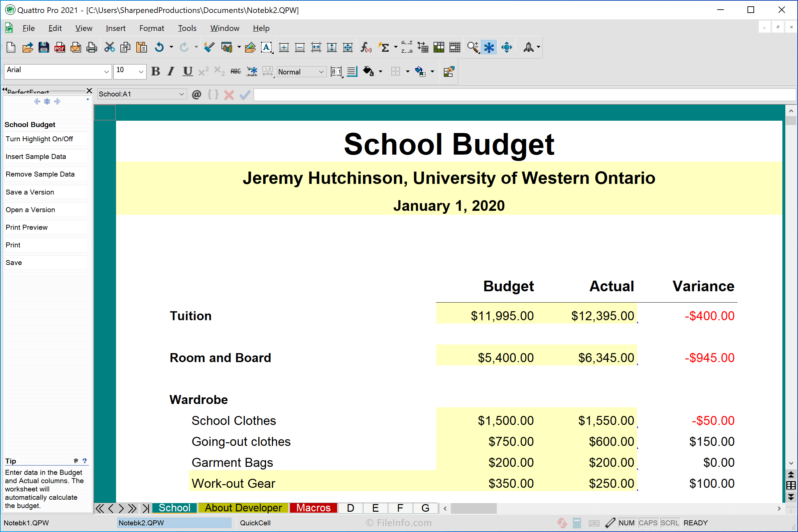Click Turn Highlight On/Off
The height and width of the screenshot is (532, 798).
point(46,139)
